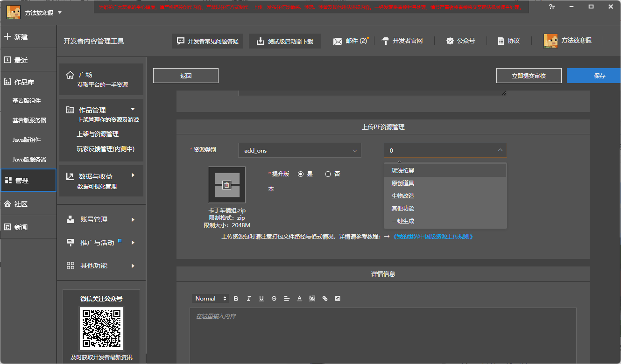The height and width of the screenshot is (364, 621).
Task: Open the 协议 agreement document
Action: pyautogui.click(x=508, y=41)
